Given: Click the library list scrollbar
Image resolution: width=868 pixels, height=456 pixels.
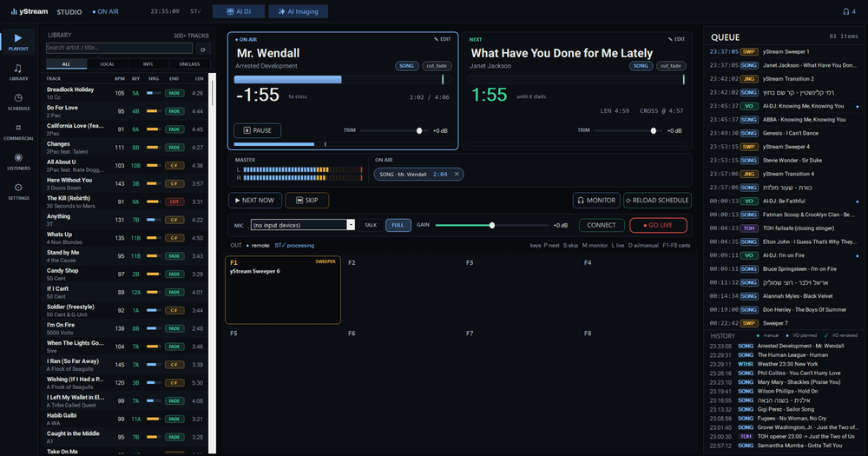Looking at the screenshot, I should click(212, 263).
